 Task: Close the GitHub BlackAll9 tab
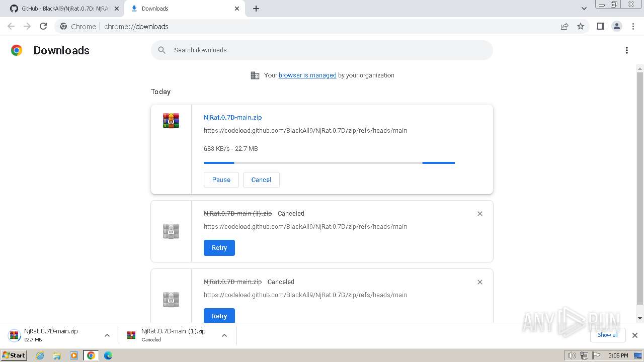pos(117,9)
